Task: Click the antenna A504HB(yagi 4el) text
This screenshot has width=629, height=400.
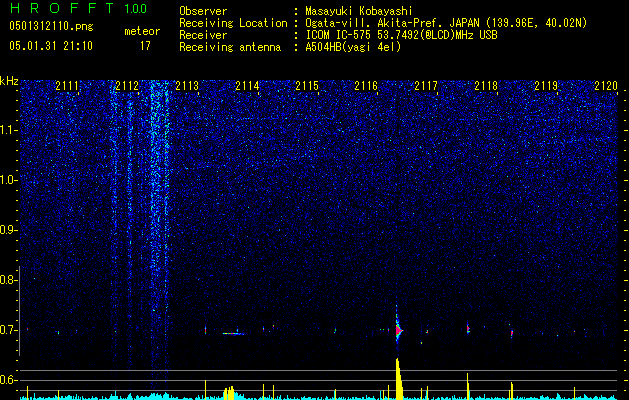Action: point(353,47)
